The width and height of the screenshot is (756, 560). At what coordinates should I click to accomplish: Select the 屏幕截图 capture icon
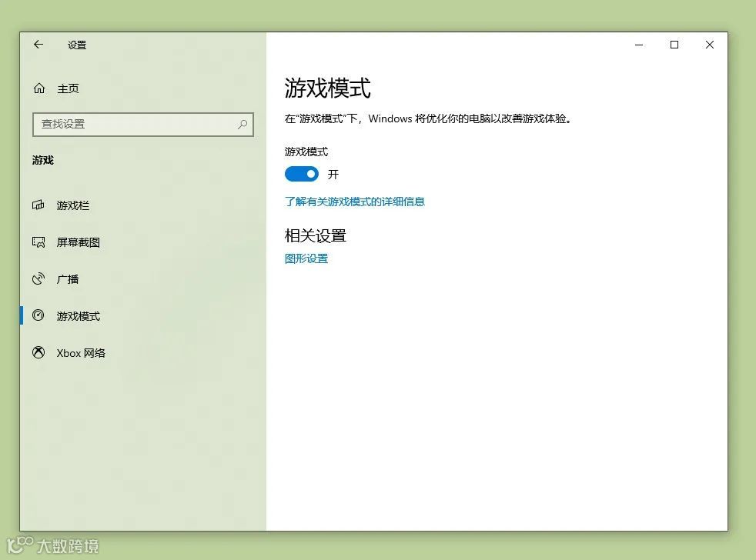point(38,242)
